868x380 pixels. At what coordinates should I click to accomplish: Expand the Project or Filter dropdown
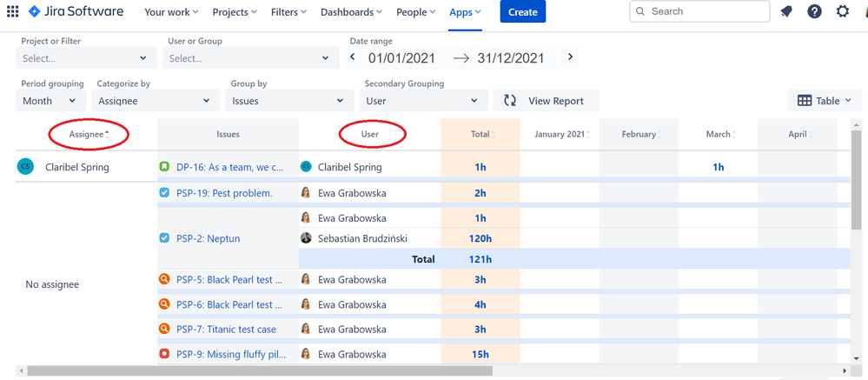coord(86,58)
